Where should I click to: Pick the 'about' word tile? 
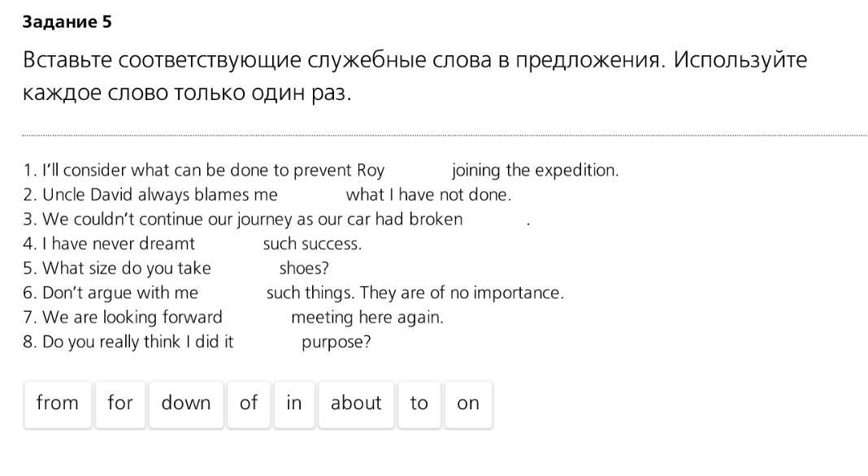355,404
